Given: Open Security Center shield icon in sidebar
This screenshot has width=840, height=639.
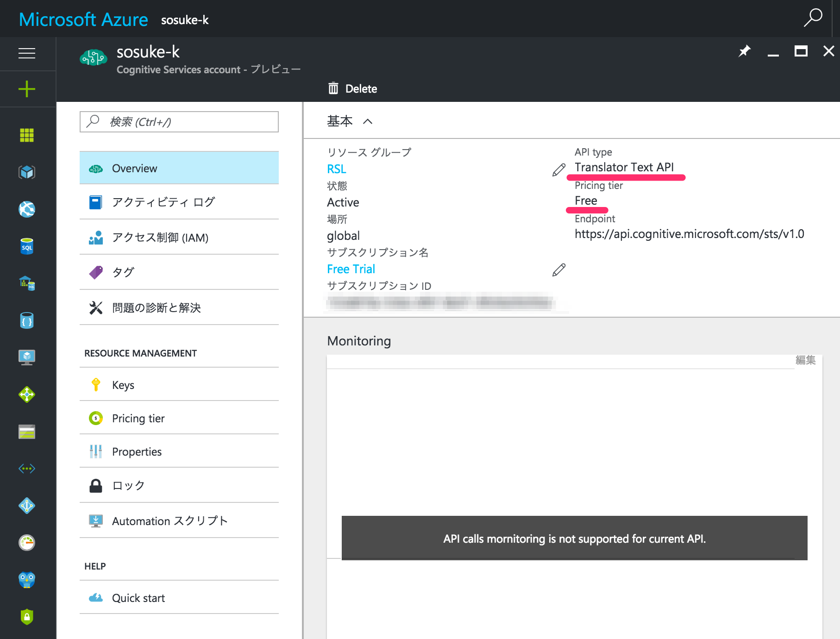Looking at the screenshot, I should click(x=27, y=617).
